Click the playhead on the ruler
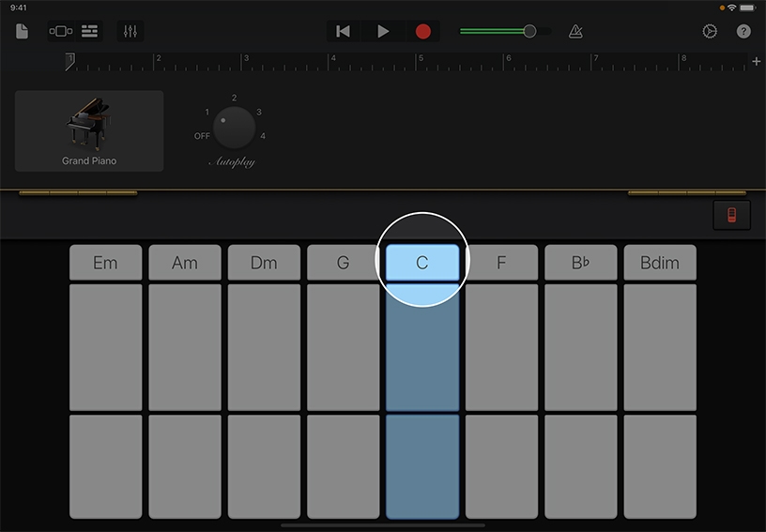The width and height of the screenshot is (766, 532). coord(70,61)
